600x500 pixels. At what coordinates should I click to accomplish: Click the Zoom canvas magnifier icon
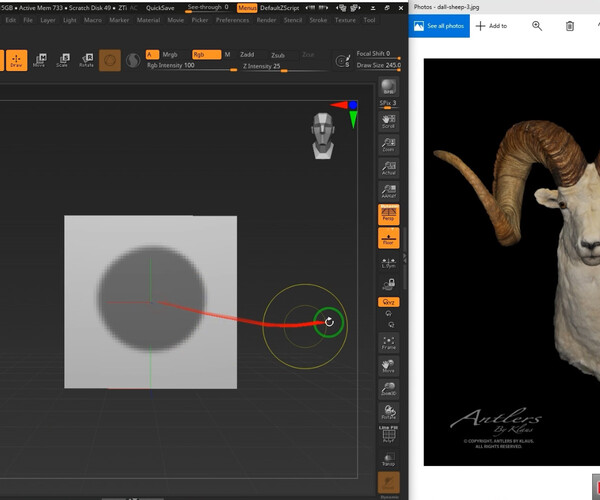point(388,145)
